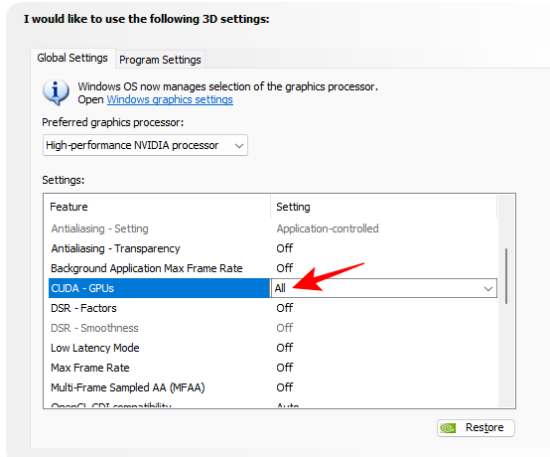Screen dimensions: 550x457
Task: Click the Application-controlled setting value
Action: click(328, 229)
